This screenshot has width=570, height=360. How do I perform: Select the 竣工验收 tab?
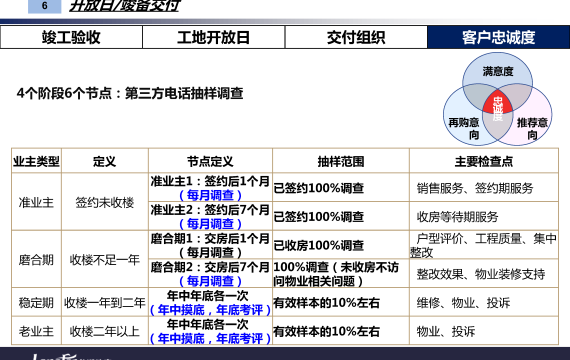pos(71,37)
